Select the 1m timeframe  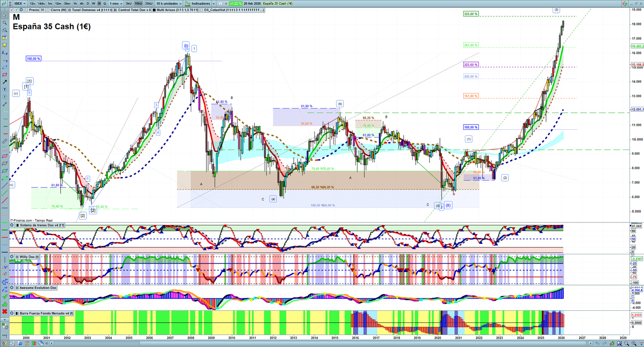click(x=50, y=4)
